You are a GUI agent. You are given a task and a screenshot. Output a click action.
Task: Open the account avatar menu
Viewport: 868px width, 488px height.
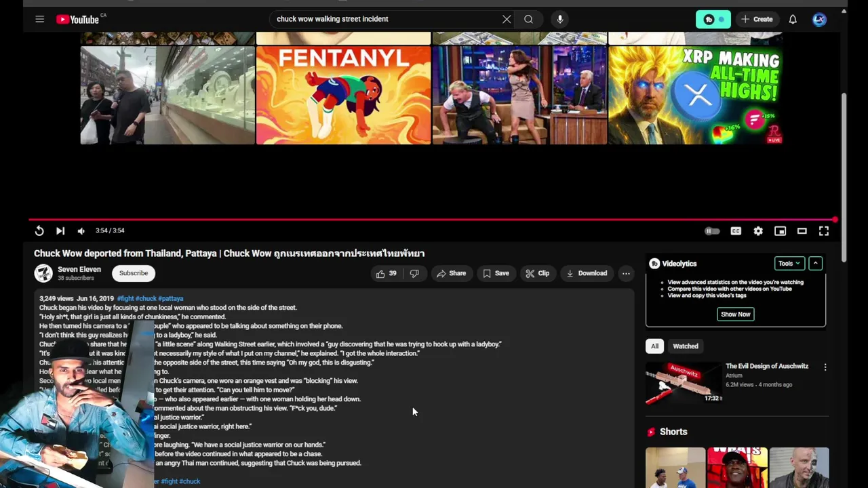click(819, 19)
